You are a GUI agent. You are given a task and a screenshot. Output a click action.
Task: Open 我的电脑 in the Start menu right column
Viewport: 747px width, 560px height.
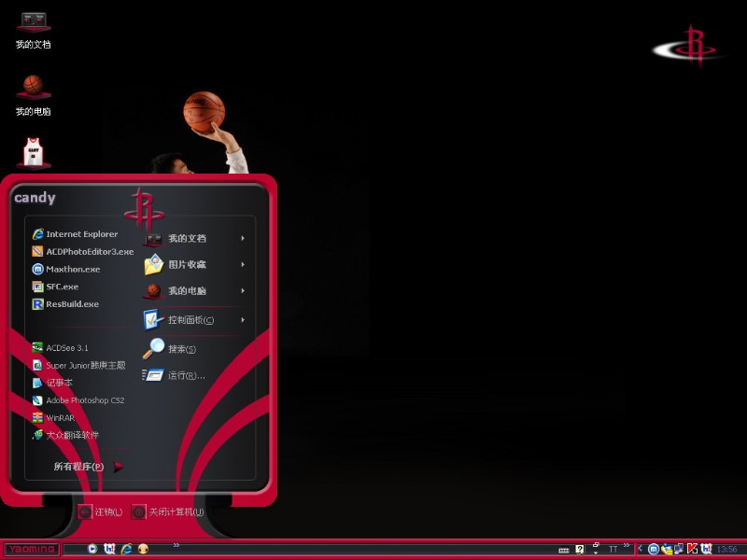coord(195,290)
